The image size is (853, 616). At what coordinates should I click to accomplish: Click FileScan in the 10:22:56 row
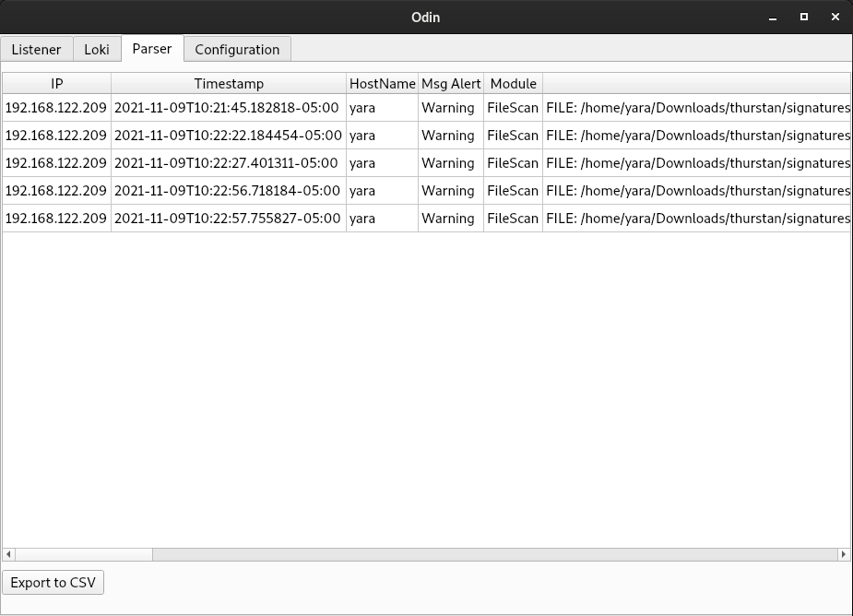[x=513, y=191]
